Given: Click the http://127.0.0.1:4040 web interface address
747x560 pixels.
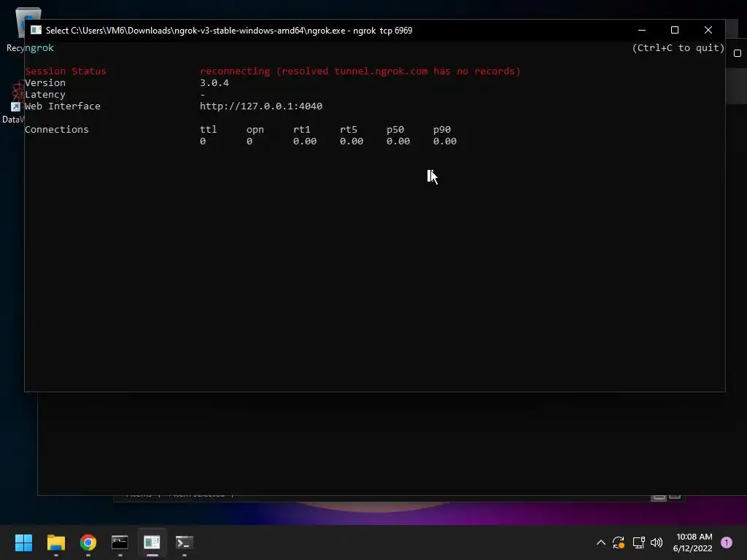Looking at the screenshot, I should coord(261,106).
